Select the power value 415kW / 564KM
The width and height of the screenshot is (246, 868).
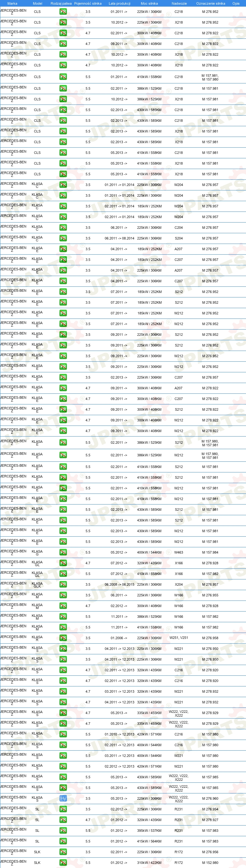tap(149, 841)
